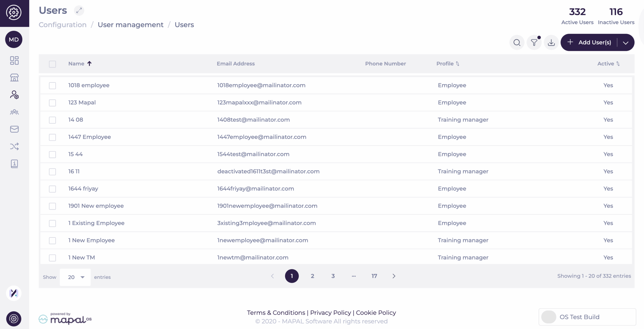Tick the checkbox for 1018 employee

[52, 86]
